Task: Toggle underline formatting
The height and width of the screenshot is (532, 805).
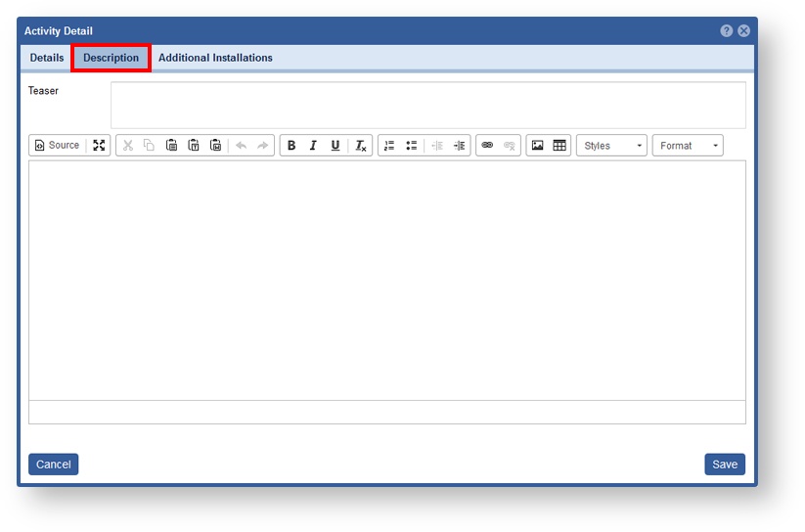Action: [x=335, y=146]
